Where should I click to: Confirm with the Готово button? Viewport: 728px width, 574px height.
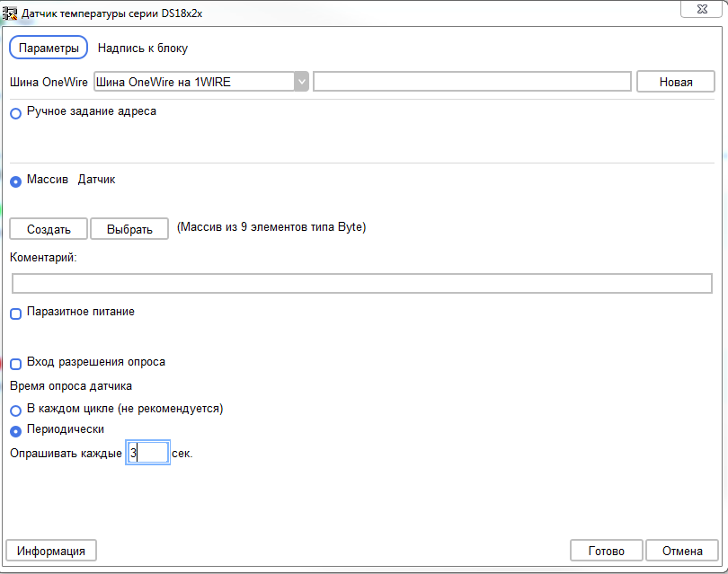point(607,551)
